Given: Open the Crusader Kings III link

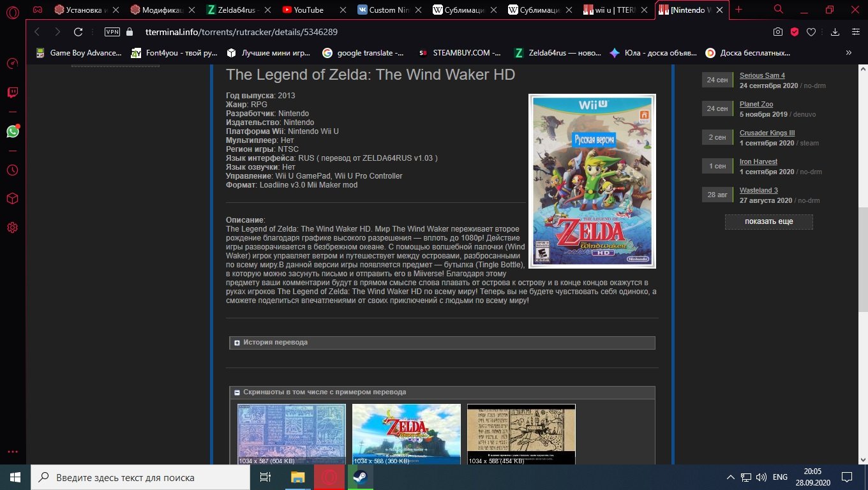Looking at the screenshot, I should [767, 133].
